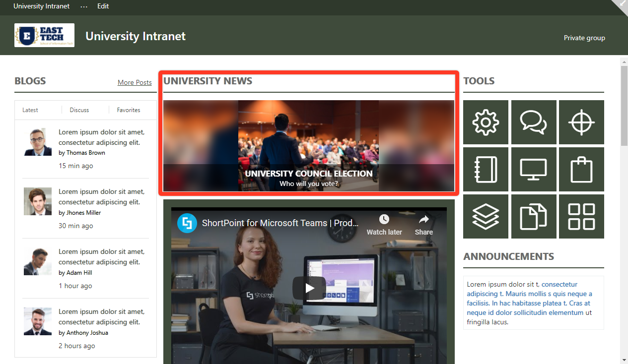
Task: Open the monitor display tool tile
Action: click(534, 169)
